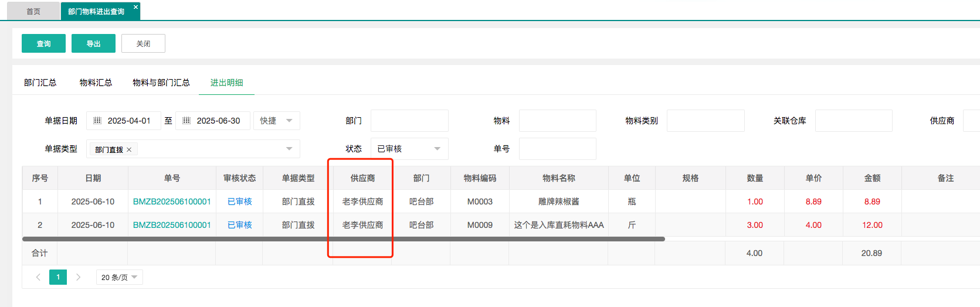
Task: Click the horizontal table scrollbar
Action: pyautogui.click(x=343, y=239)
